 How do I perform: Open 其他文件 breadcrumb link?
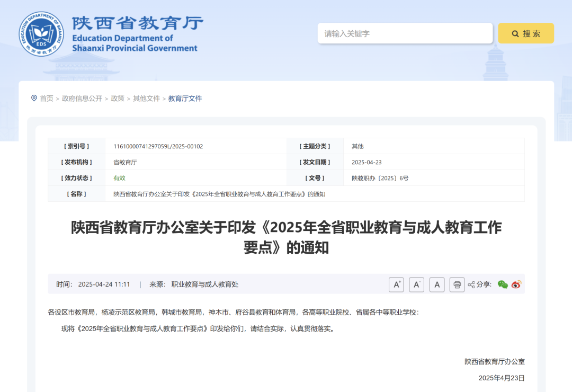point(146,99)
